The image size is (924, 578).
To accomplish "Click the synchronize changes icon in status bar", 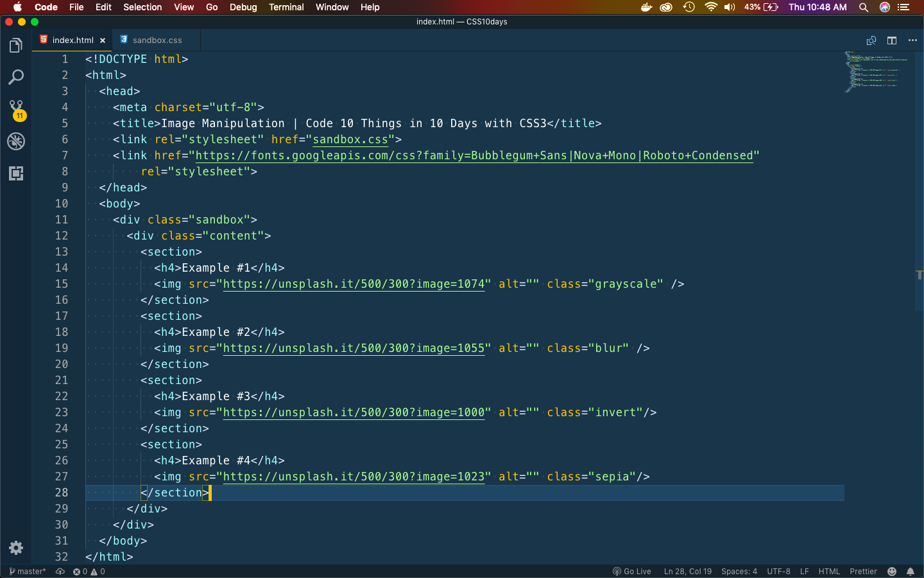I will [x=60, y=572].
